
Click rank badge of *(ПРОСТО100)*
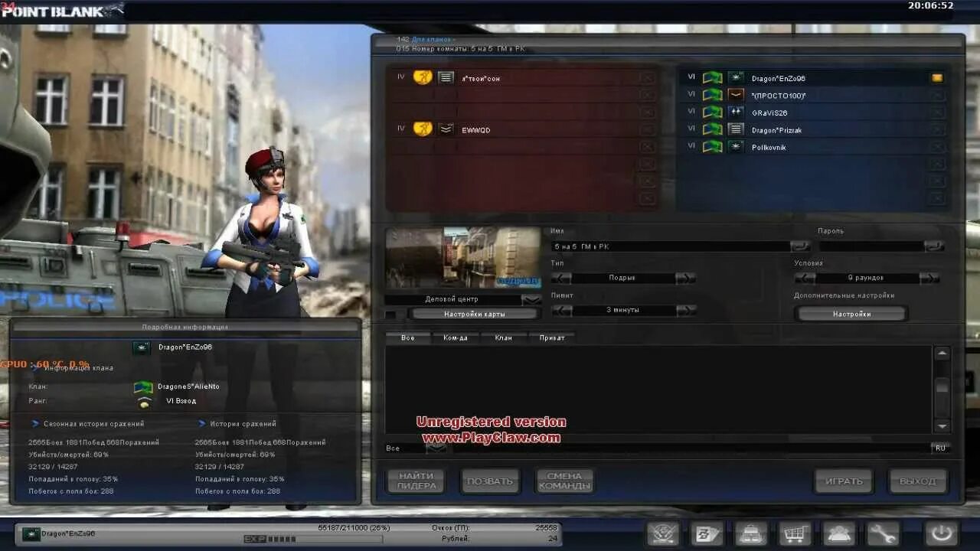(x=736, y=95)
